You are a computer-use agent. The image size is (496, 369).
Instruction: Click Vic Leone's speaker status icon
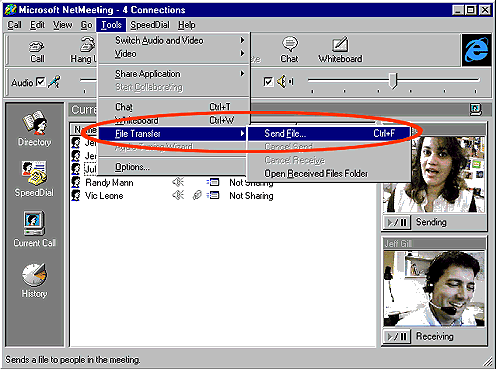[178, 195]
